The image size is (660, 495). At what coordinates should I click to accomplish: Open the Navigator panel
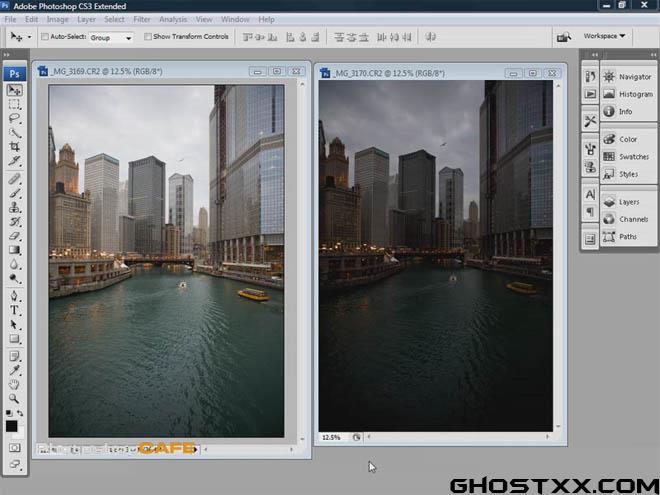coord(628,77)
